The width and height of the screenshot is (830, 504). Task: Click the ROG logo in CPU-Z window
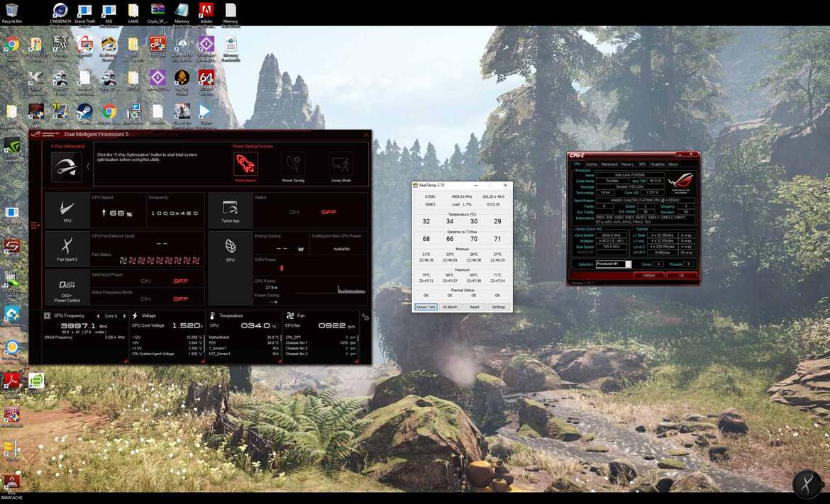click(x=680, y=182)
